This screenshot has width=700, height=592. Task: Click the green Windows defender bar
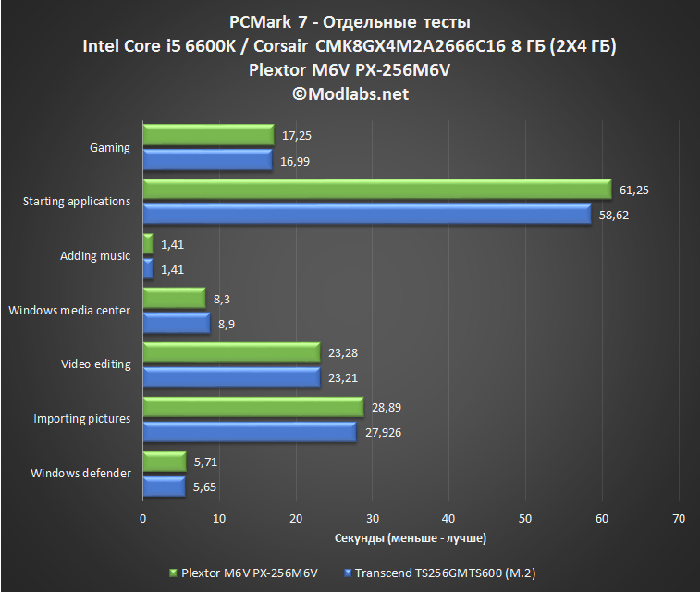[x=165, y=462]
